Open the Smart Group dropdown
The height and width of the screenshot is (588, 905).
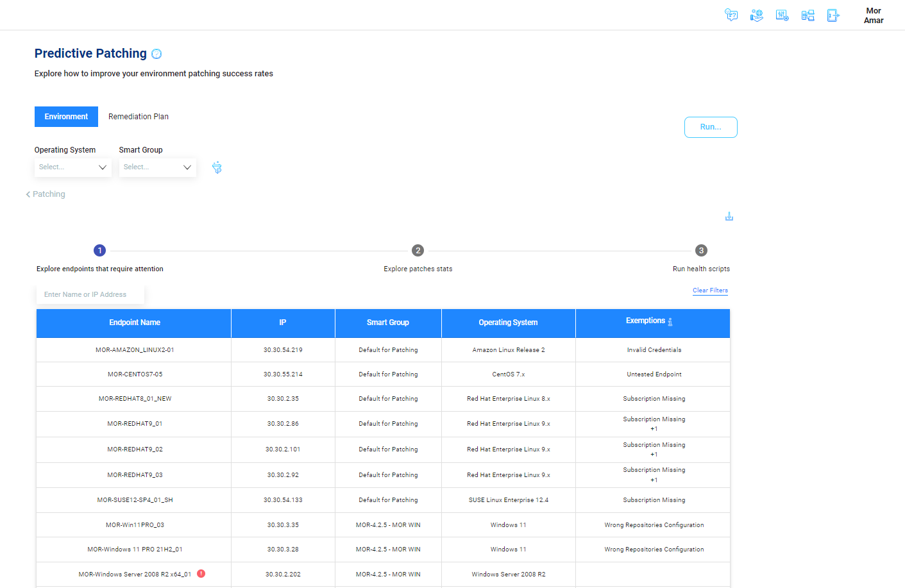click(x=157, y=167)
